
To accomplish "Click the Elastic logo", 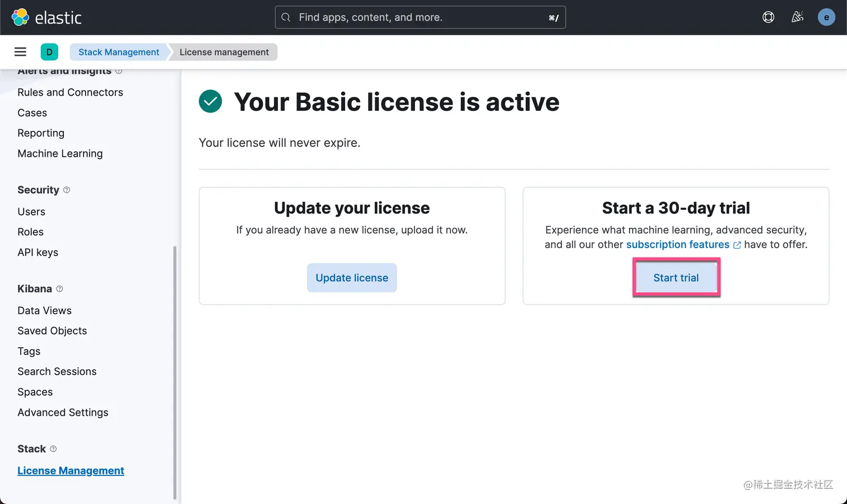I will point(46,17).
